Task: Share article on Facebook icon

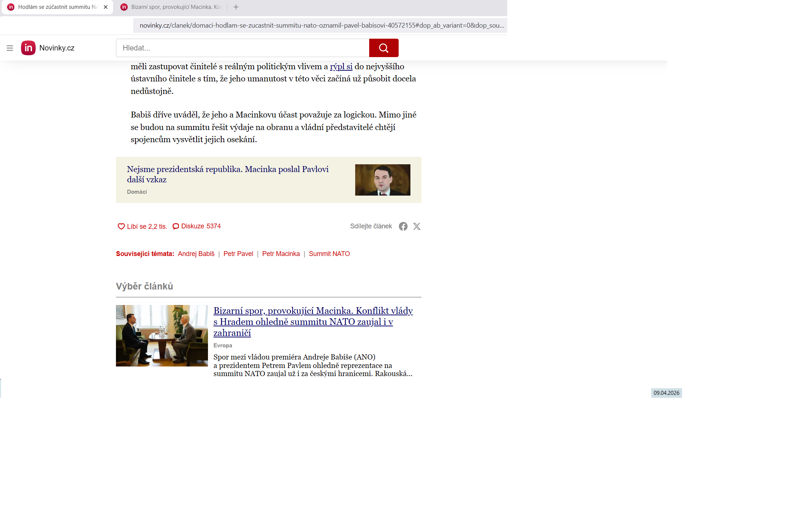Action: [403, 227]
